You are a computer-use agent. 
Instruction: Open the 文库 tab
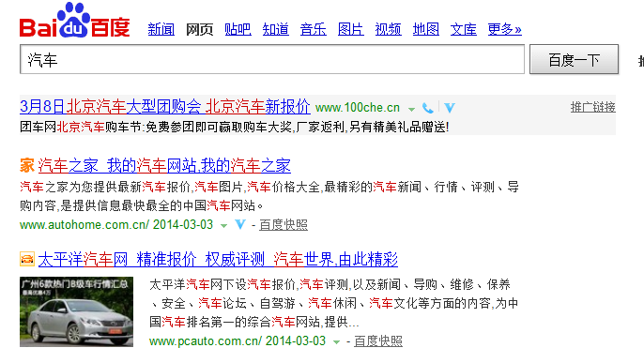(x=464, y=29)
